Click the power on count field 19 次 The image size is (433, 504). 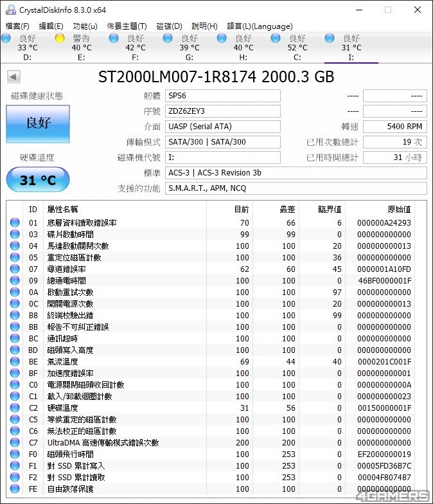(x=395, y=142)
